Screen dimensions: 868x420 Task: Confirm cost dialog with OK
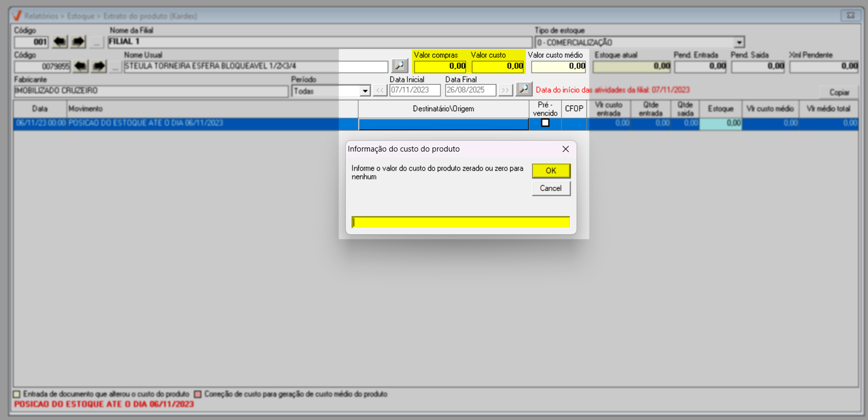click(551, 171)
